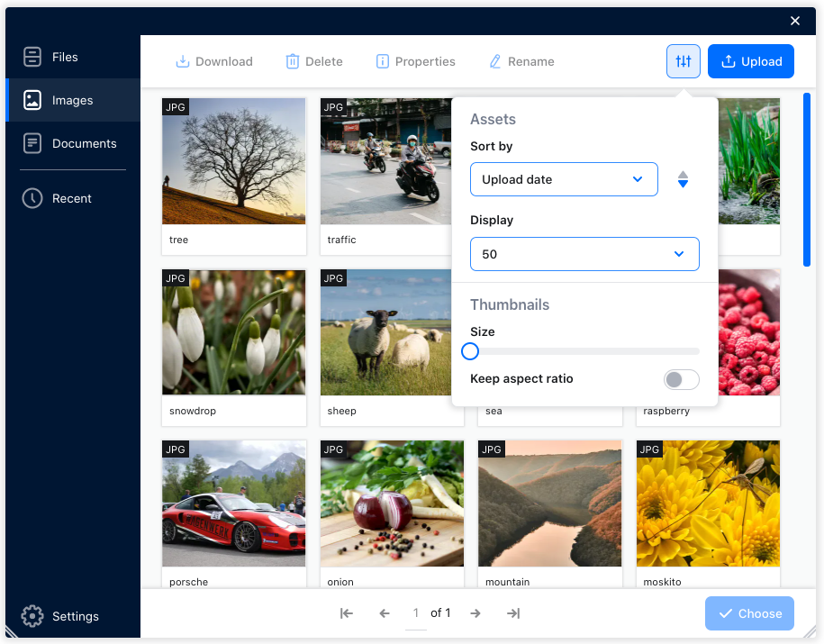
Task: Open the Files section icon
Action: coord(32,57)
